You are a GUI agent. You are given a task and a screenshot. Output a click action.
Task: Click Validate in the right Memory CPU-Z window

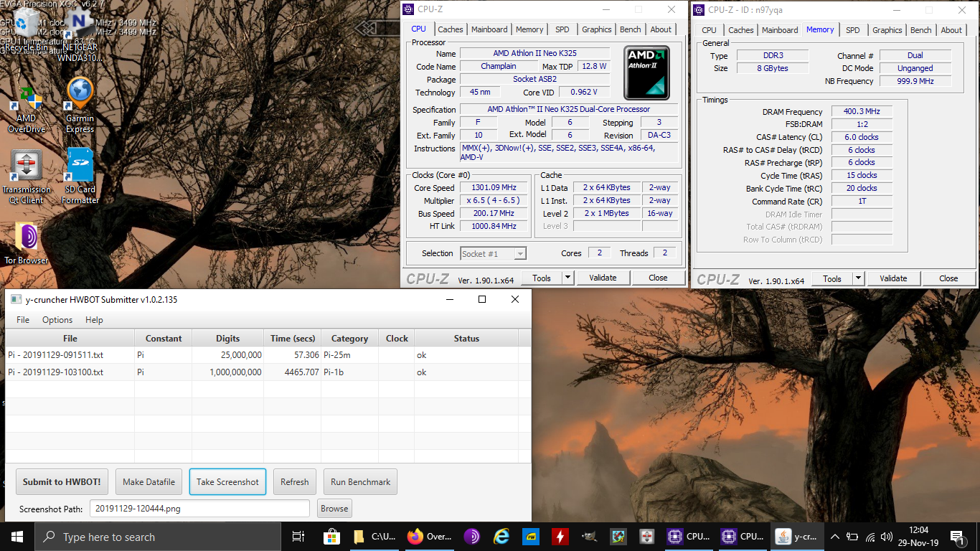(x=893, y=278)
